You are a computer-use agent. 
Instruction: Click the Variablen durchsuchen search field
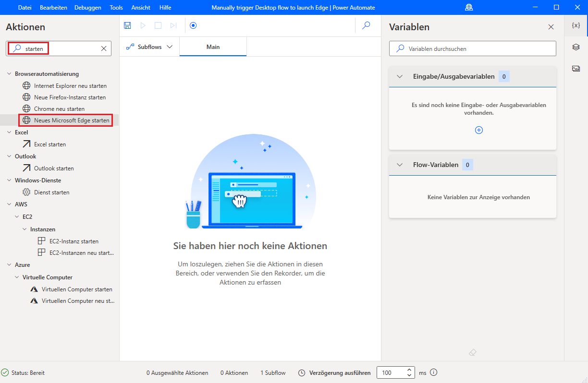(x=473, y=48)
